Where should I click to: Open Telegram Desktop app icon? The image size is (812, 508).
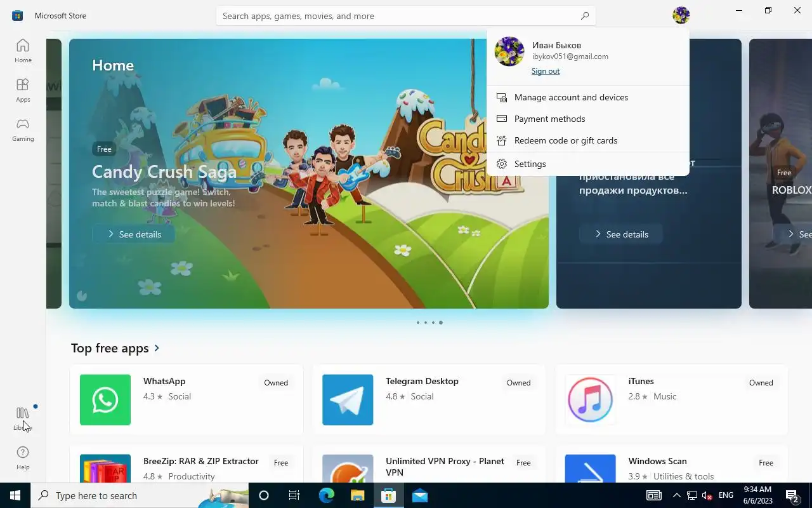348,399
